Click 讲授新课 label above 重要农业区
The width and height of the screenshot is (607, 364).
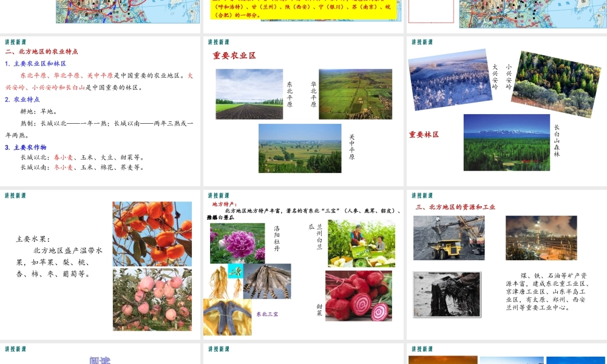pyautogui.click(x=219, y=42)
